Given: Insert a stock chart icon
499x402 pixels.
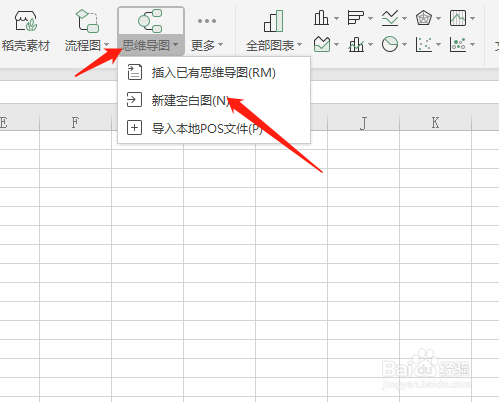Looking at the screenshot, I should point(458,18).
